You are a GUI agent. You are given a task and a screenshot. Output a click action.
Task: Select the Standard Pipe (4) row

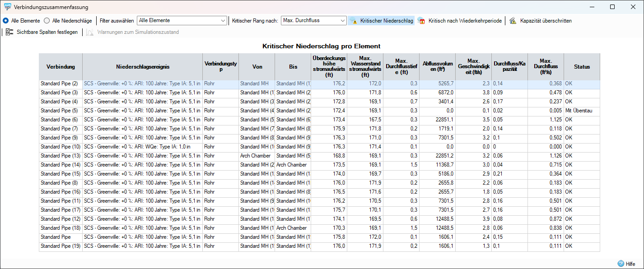coord(320,102)
